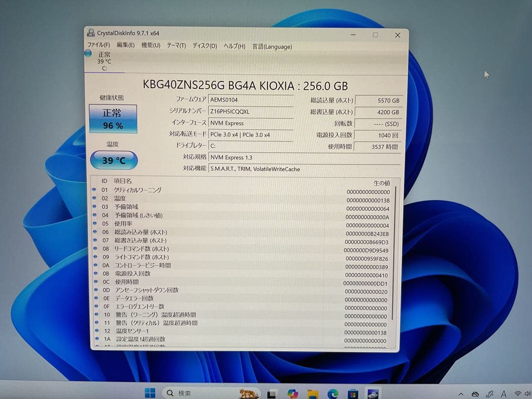The width and height of the screenshot is (532, 399).
Task: Open the 言語(Language) menu
Action: (272, 46)
